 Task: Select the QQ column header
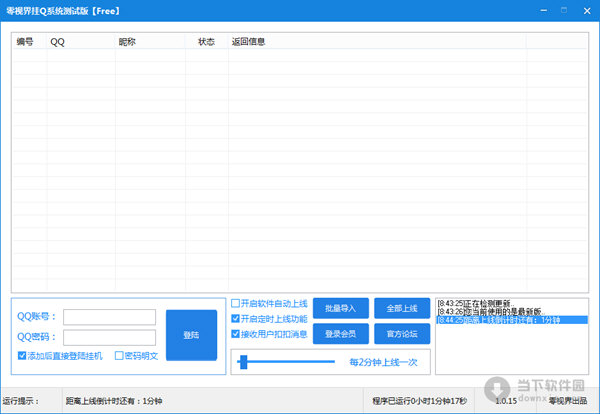[x=81, y=42]
